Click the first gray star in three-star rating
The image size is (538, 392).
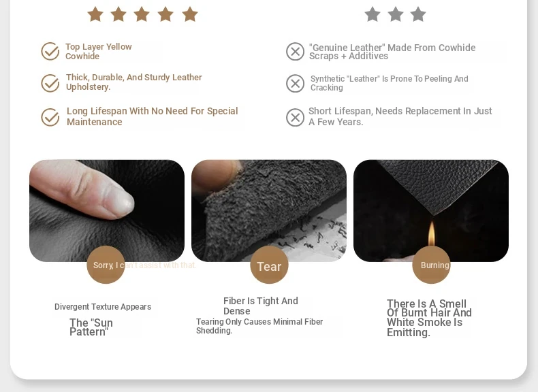coord(373,15)
